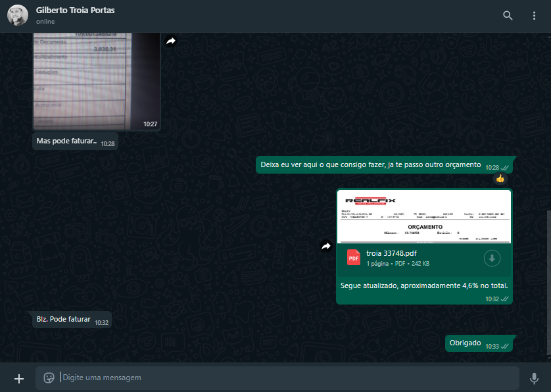
Task: Open the emoji picker
Action: coord(49,378)
